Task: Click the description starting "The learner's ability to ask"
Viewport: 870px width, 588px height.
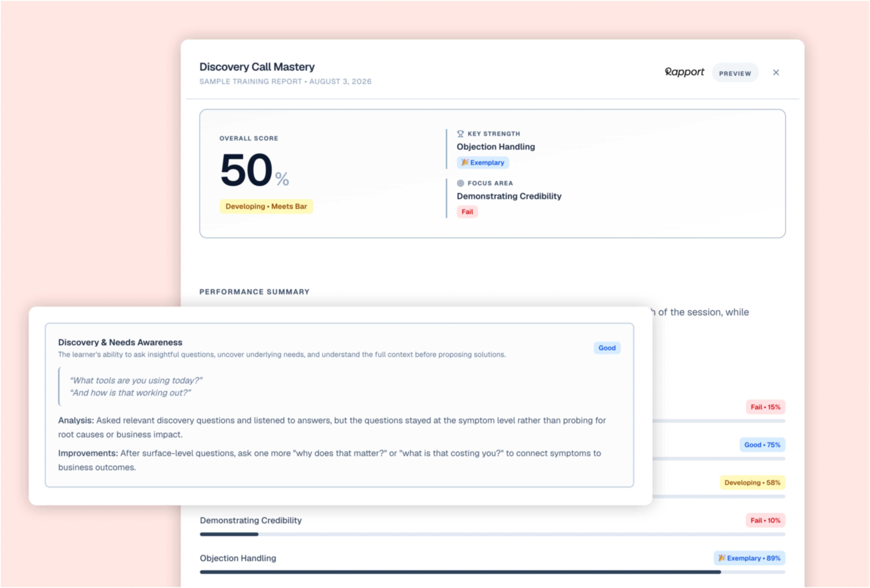Action: [x=282, y=355]
